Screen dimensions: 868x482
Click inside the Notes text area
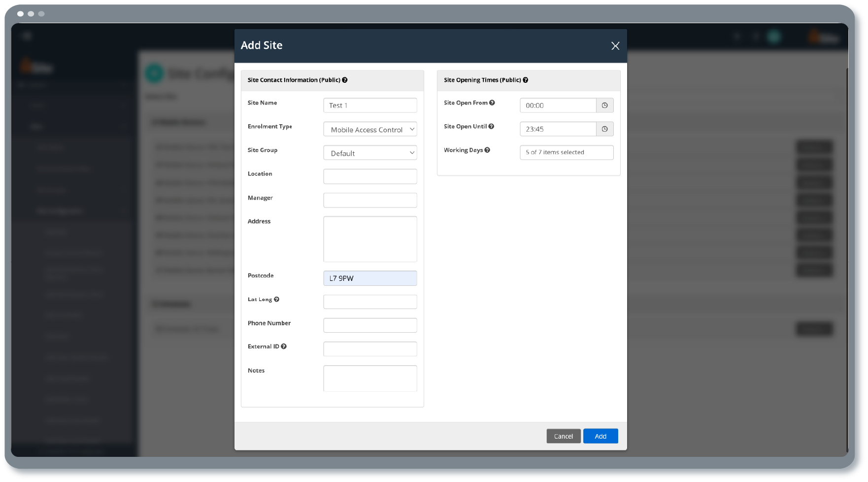370,378
